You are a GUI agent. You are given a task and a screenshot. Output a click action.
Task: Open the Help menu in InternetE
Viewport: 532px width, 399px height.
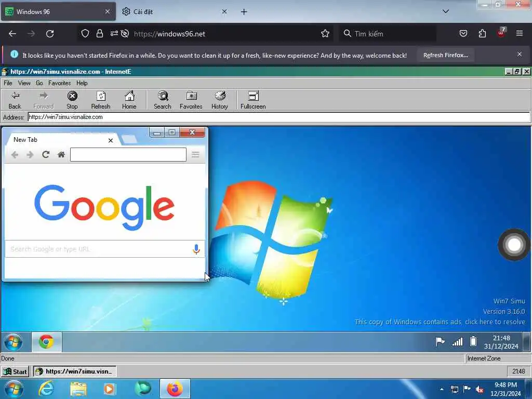click(82, 83)
